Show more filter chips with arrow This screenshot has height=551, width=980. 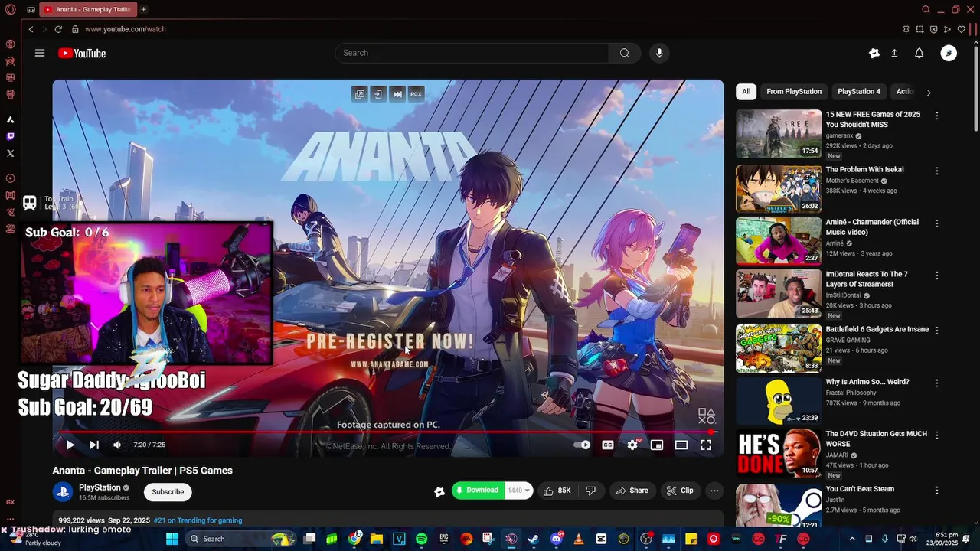[x=929, y=93]
